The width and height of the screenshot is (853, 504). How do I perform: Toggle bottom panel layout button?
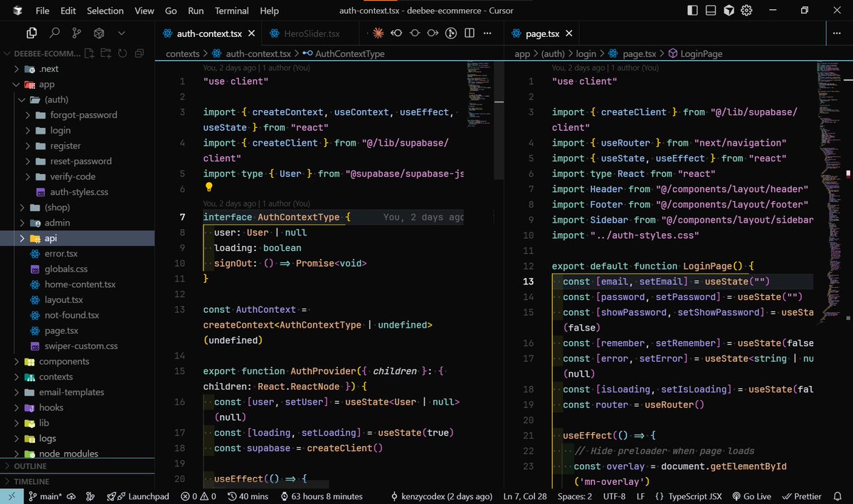711,11
